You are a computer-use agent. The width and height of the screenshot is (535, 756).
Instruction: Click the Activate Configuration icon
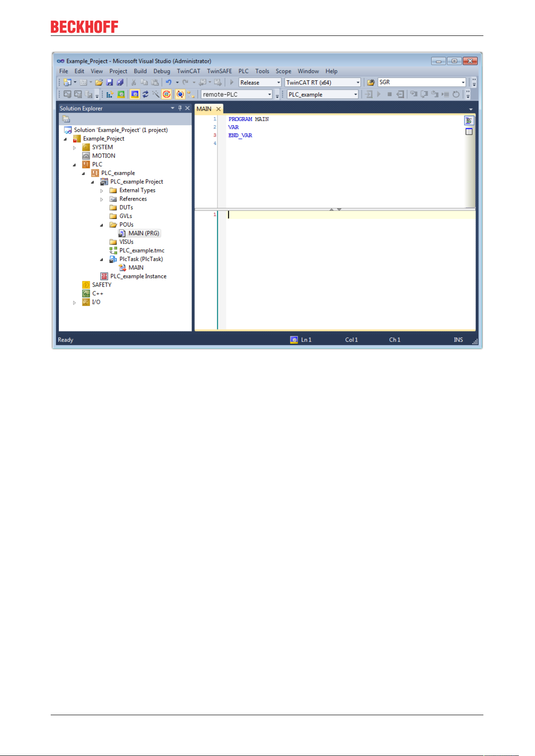pos(110,94)
